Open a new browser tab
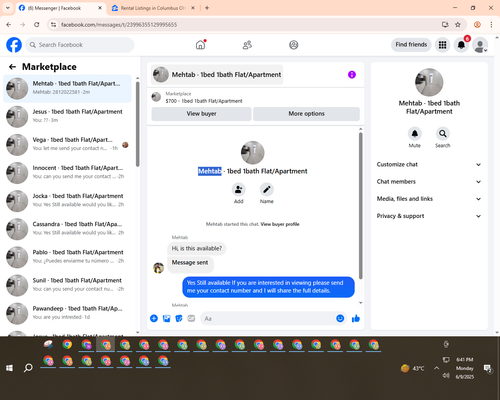 pos(207,8)
